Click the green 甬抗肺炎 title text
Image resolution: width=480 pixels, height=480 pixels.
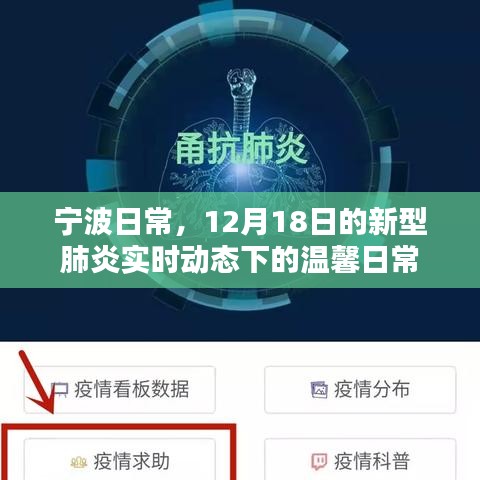point(241,149)
